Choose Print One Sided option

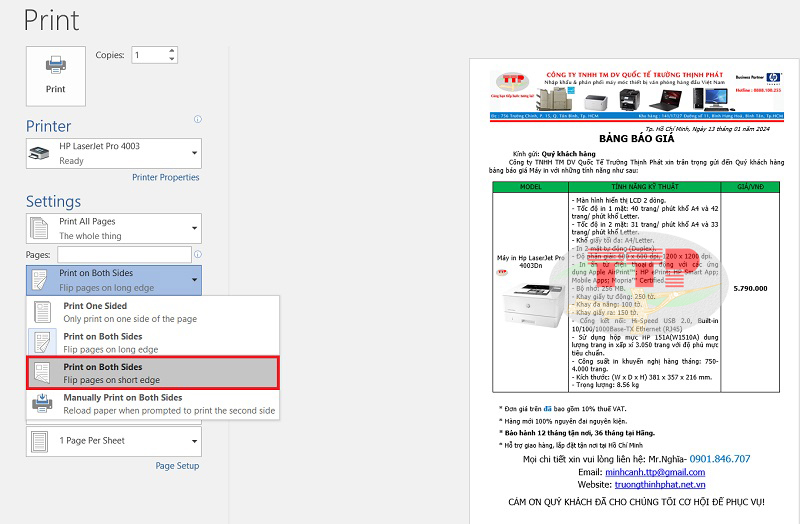[153, 312]
